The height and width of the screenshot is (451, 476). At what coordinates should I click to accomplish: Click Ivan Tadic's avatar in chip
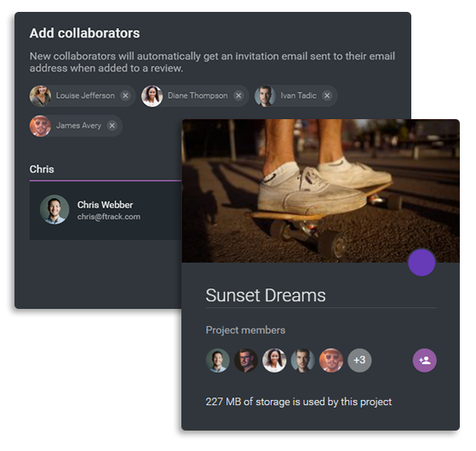point(265,96)
